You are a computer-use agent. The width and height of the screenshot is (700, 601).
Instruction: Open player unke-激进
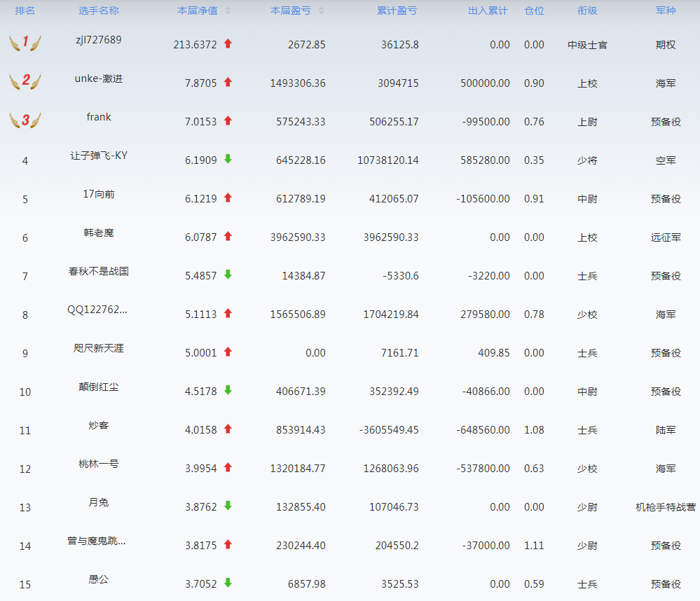coord(99,78)
